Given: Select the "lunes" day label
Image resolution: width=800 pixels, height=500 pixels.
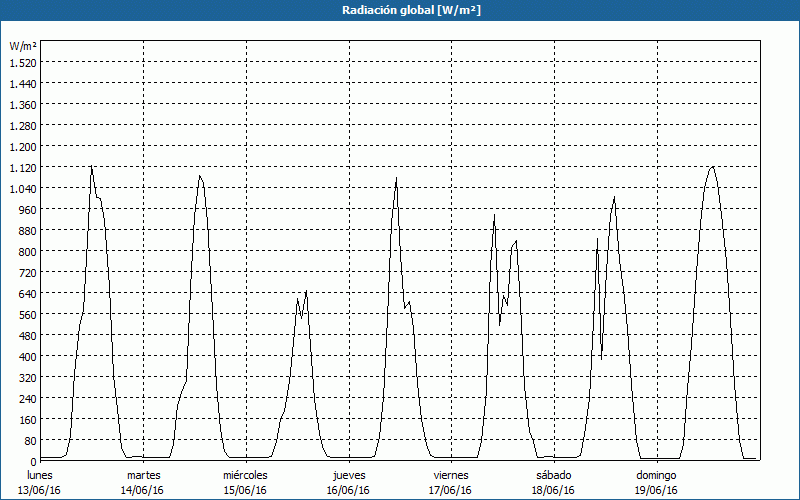Looking at the screenshot, I should [x=40, y=475].
